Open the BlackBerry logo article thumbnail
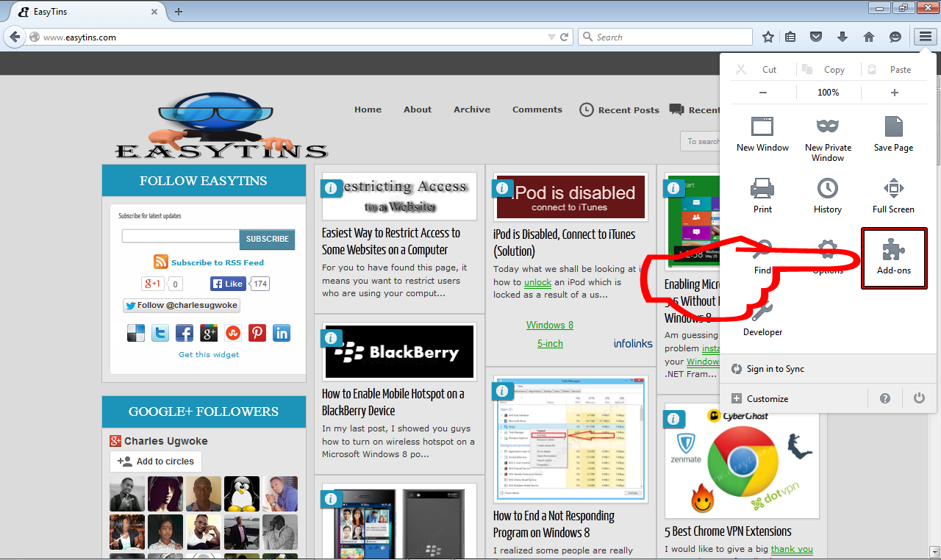The height and width of the screenshot is (560, 941). (399, 351)
